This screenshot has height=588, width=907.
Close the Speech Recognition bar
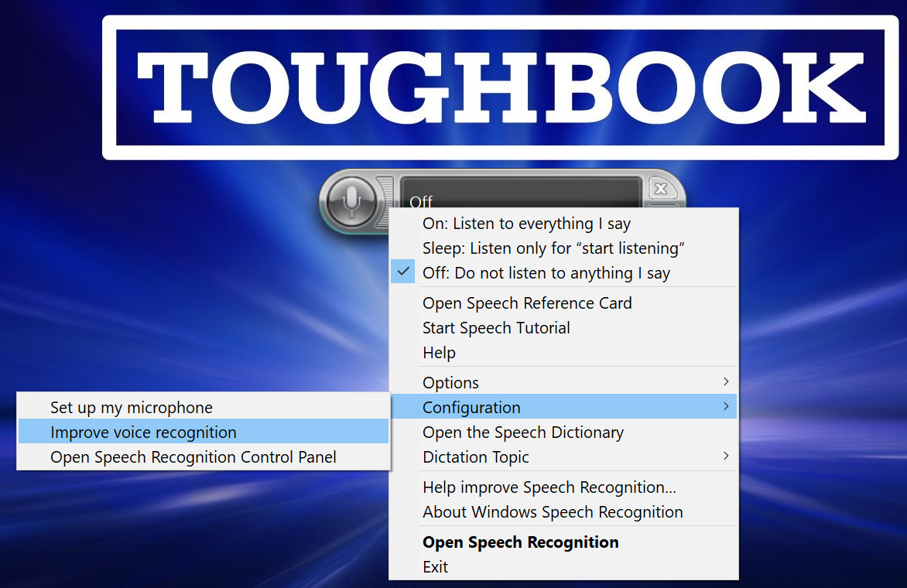661,189
